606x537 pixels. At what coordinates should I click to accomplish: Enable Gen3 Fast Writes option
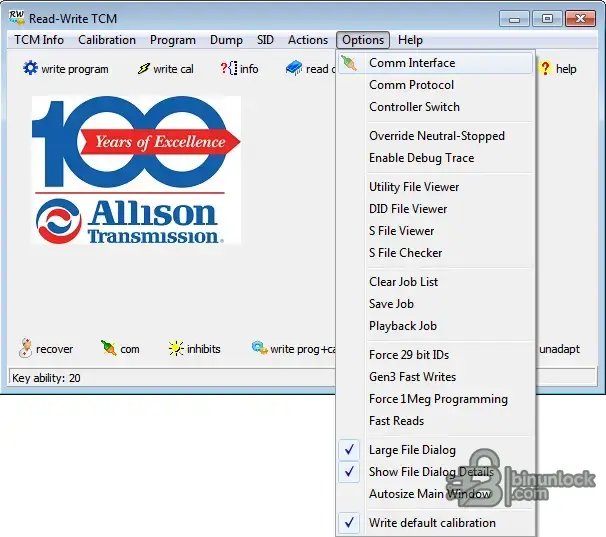[437, 377]
